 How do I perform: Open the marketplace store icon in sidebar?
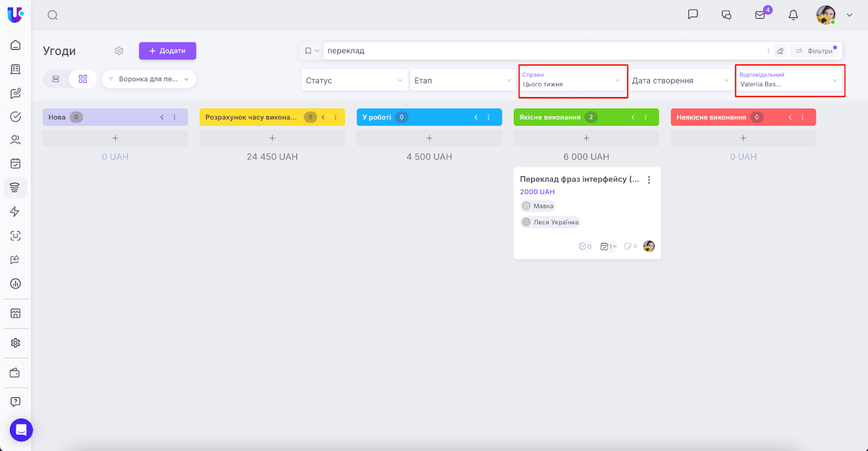[16, 313]
